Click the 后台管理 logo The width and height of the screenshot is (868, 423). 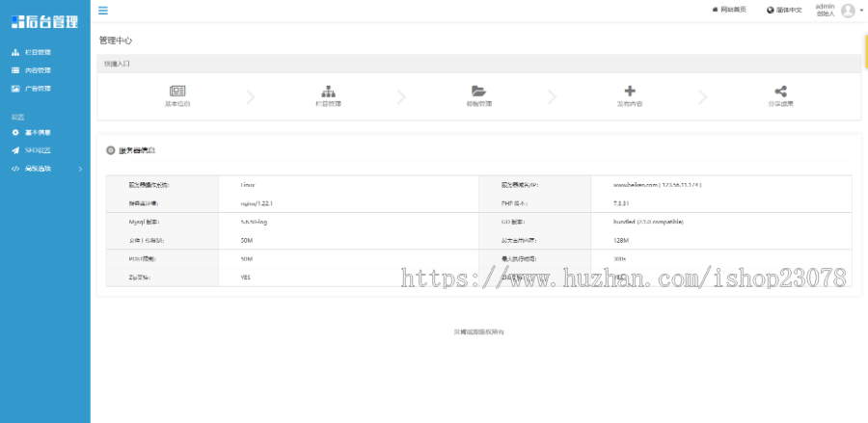pos(44,21)
